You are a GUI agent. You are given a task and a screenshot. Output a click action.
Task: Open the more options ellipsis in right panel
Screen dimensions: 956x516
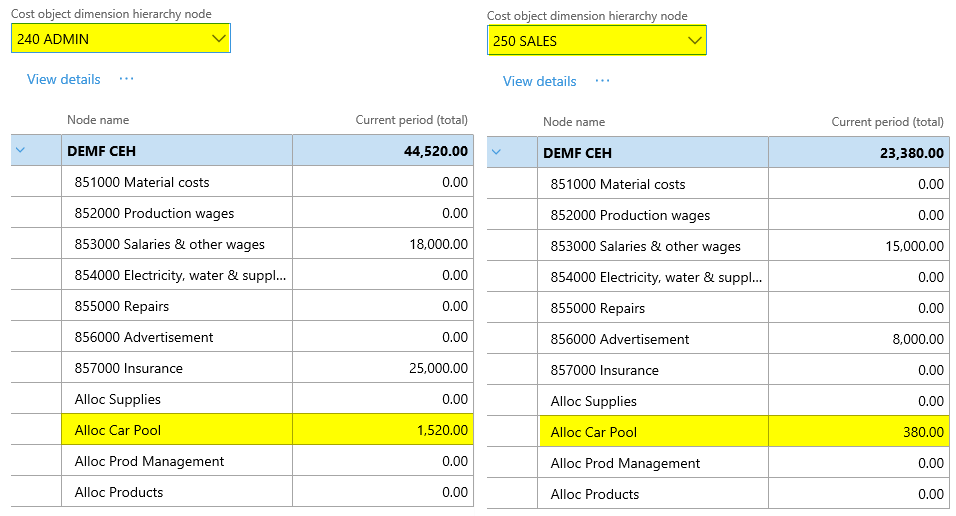(x=602, y=81)
